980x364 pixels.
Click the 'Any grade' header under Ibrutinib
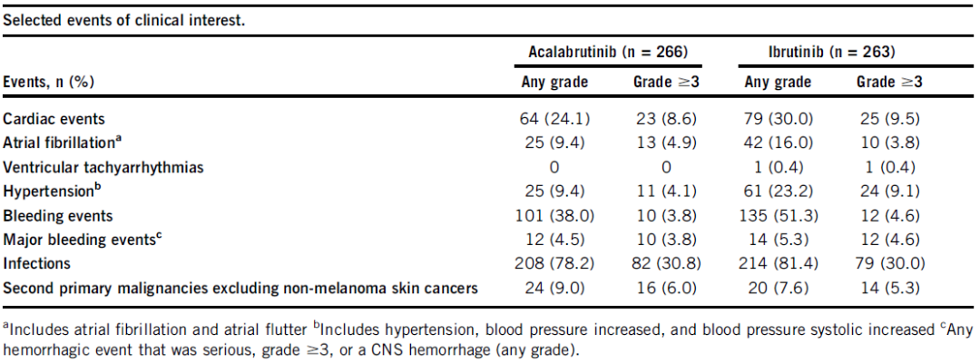[777, 82]
